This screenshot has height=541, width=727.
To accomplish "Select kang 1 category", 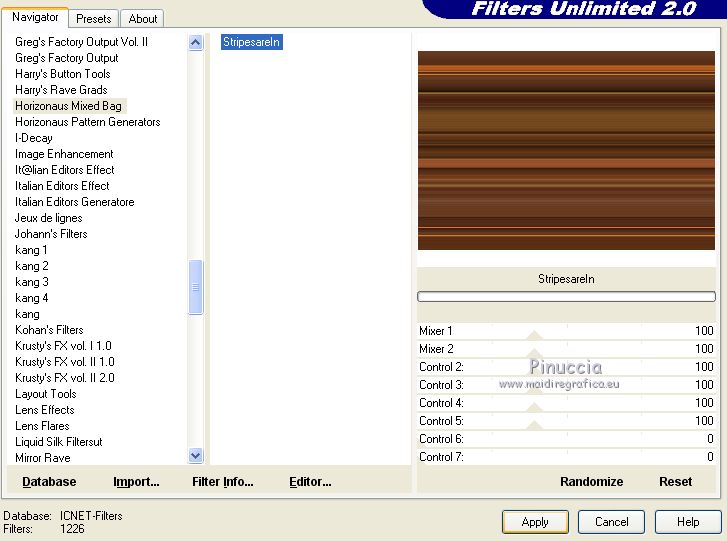I will tap(31, 250).
